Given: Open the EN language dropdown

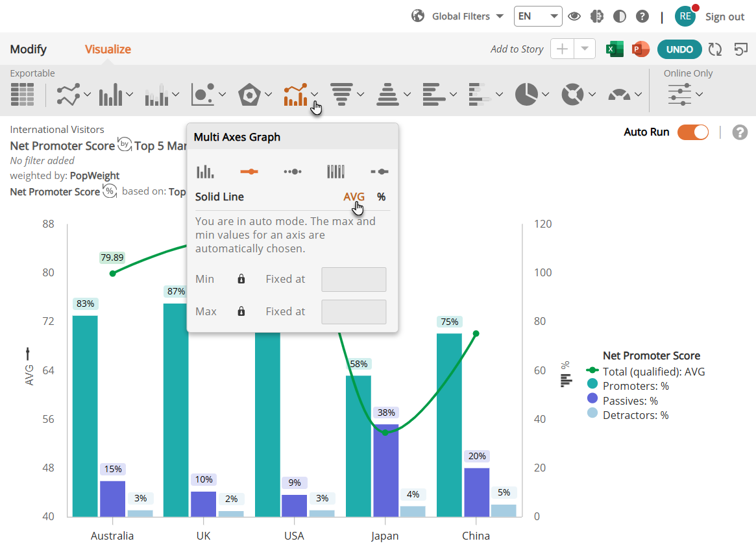Looking at the screenshot, I should click(x=538, y=16).
